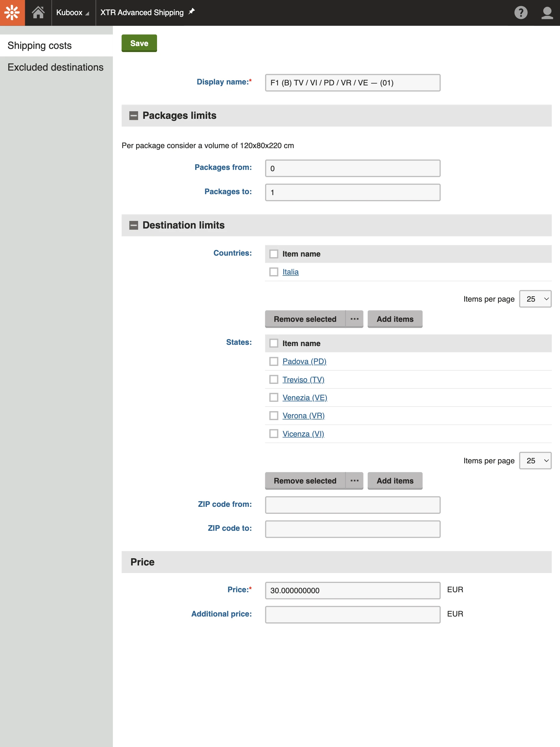Open Countries items per page dropdown
The height and width of the screenshot is (747, 560).
click(x=535, y=299)
